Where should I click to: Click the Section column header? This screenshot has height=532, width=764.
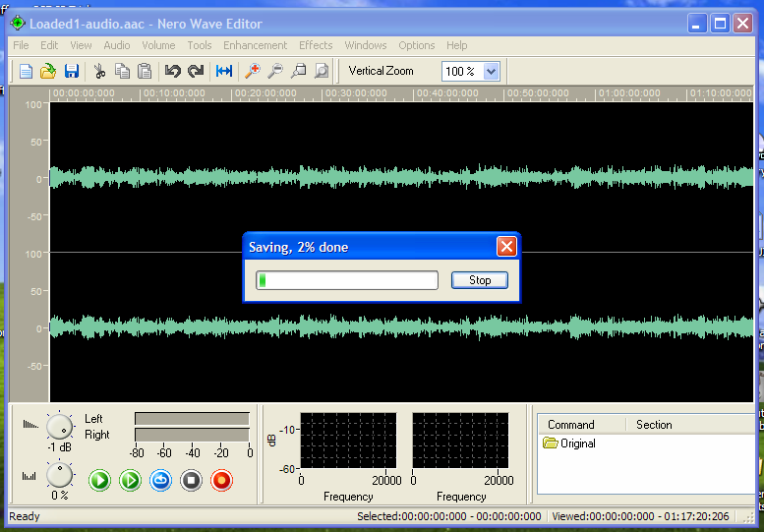click(x=654, y=425)
